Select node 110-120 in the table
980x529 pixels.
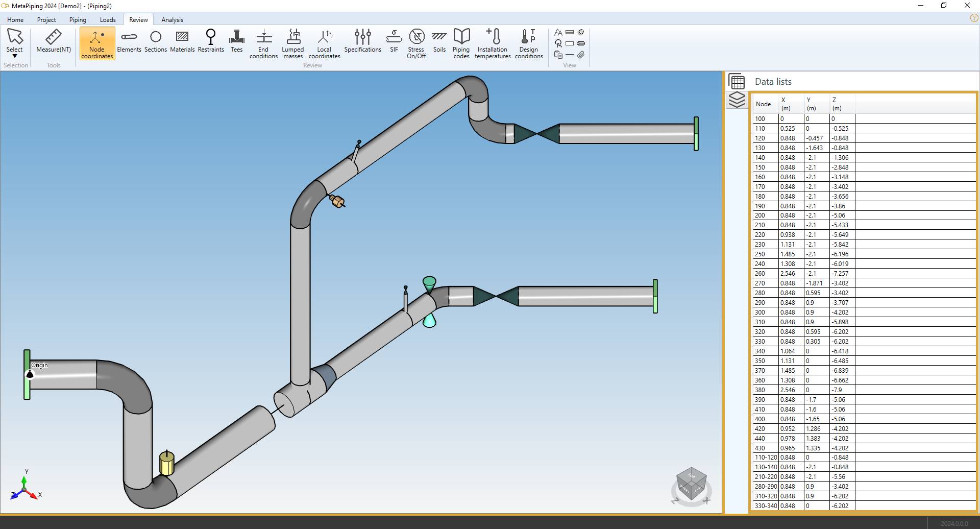tap(766, 458)
